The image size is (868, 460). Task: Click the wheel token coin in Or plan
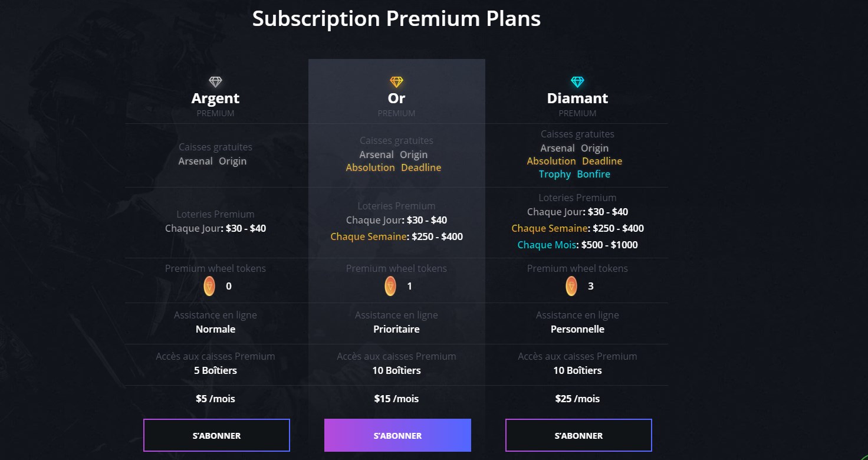coord(390,286)
